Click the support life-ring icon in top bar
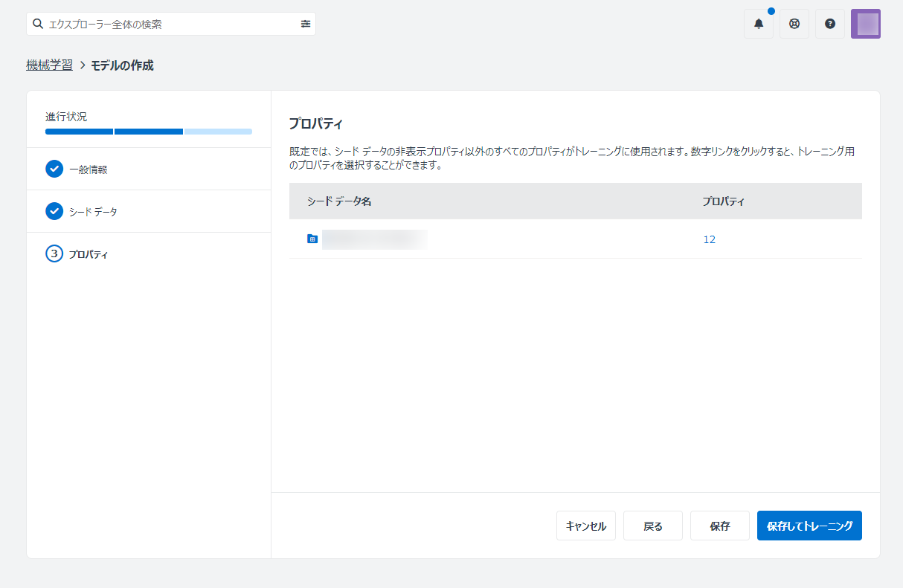Screen dimensions: 903x588 (794, 24)
